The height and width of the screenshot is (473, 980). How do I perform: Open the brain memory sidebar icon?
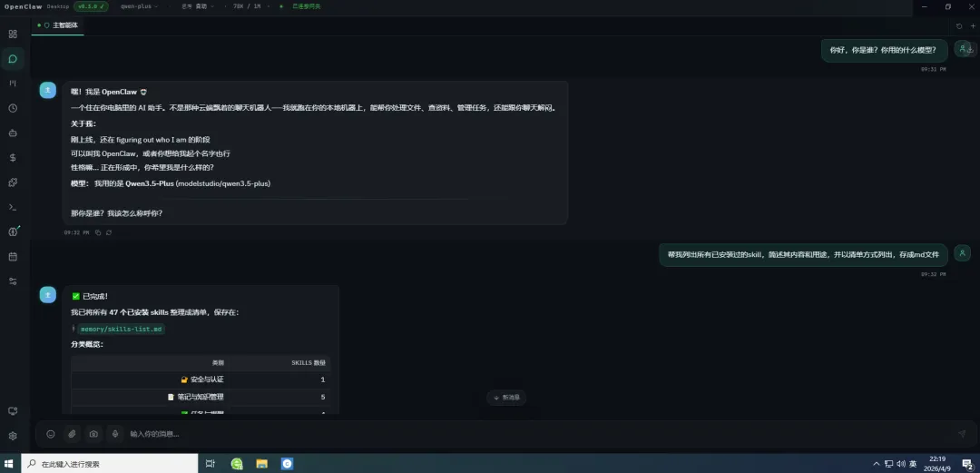pyautogui.click(x=13, y=232)
